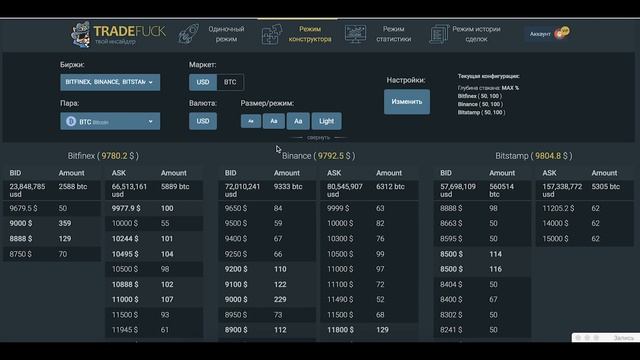The width and height of the screenshot is (640, 360).
Task: Open Режим статистики tab
Action: 393,34
